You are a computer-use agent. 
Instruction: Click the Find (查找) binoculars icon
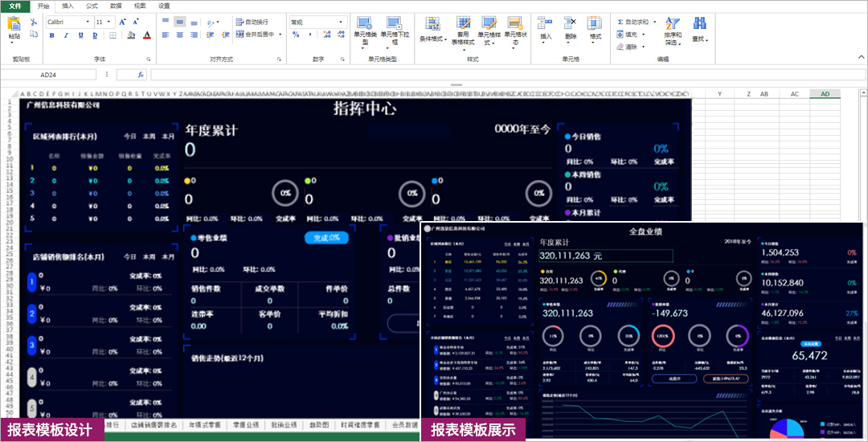699,24
